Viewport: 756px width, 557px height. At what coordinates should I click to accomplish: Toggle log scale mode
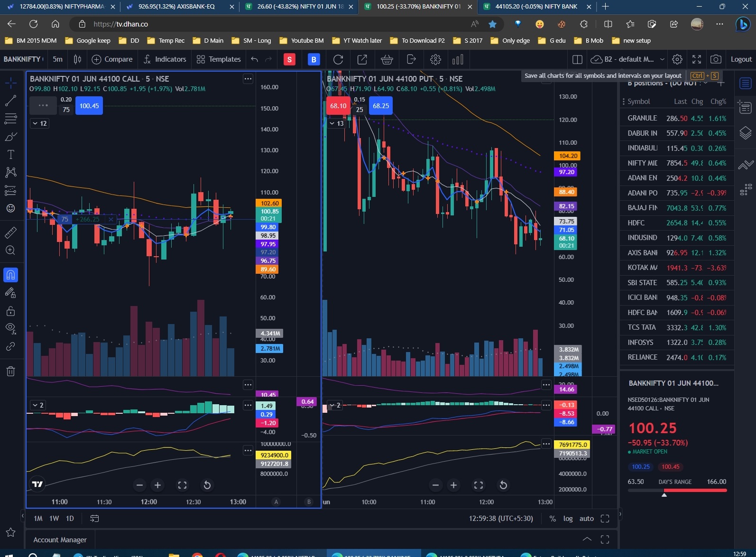[x=568, y=519]
